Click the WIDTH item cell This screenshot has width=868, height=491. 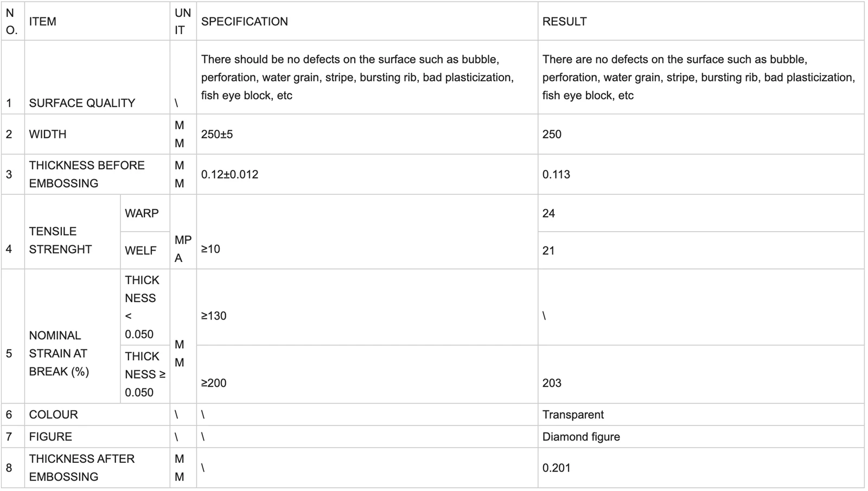tap(97, 134)
